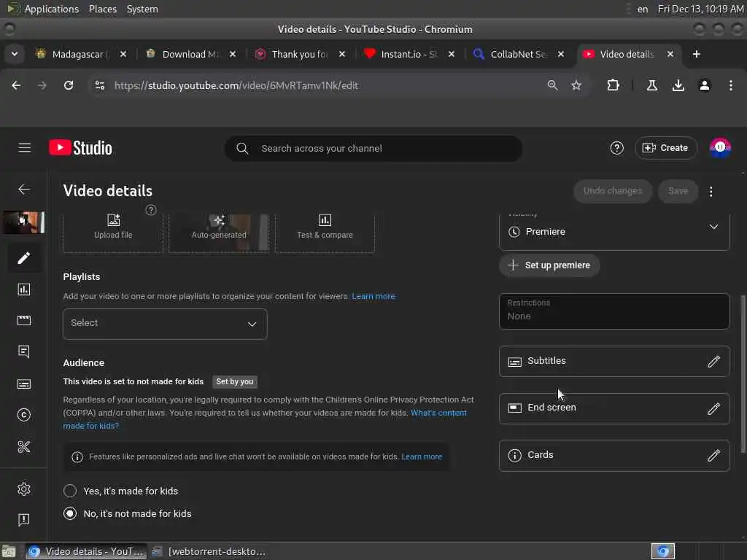Click the Create button

click(665, 148)
